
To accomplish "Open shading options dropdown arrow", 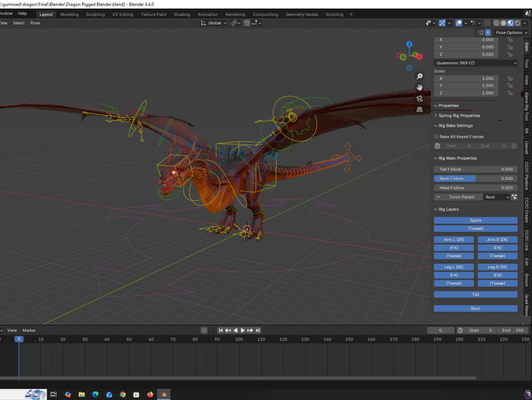I will coord(525,23).
